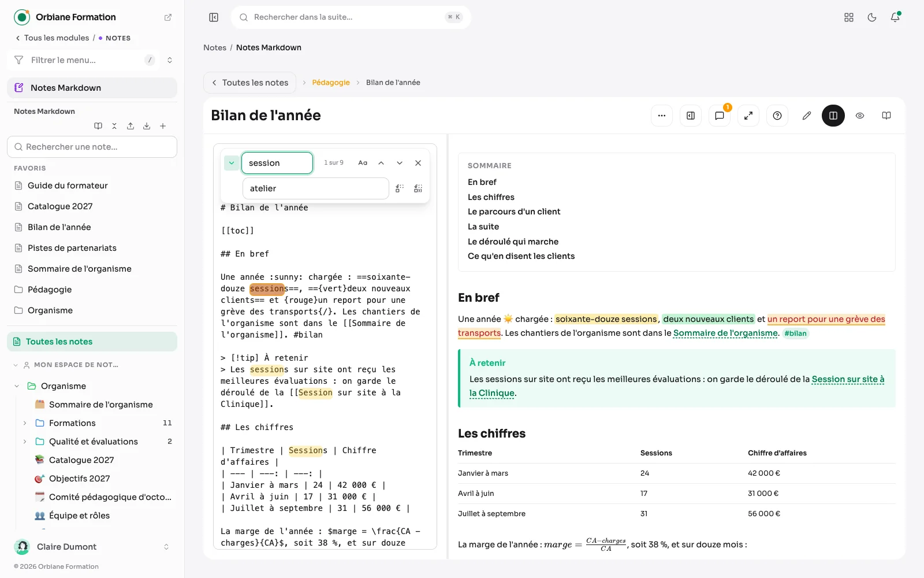Collapse the note side panel icon
This screenshot has height=578, width=924.
(691, 116)
